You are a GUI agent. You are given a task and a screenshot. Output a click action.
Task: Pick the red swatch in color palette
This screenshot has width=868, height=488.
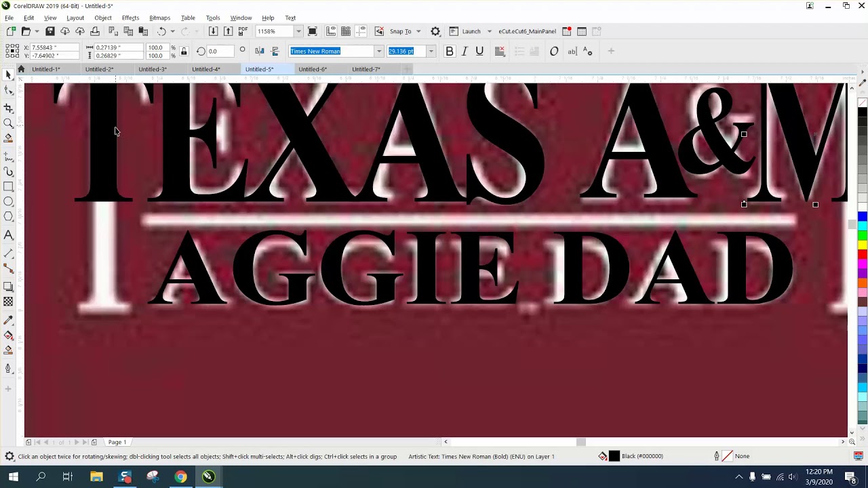pyautogui.click(x=862, y=254)
